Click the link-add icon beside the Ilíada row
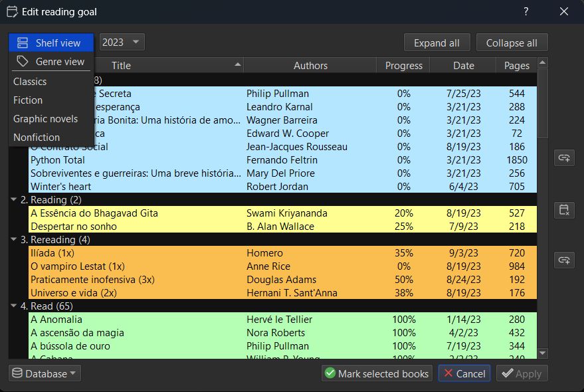 coord(564,260)
